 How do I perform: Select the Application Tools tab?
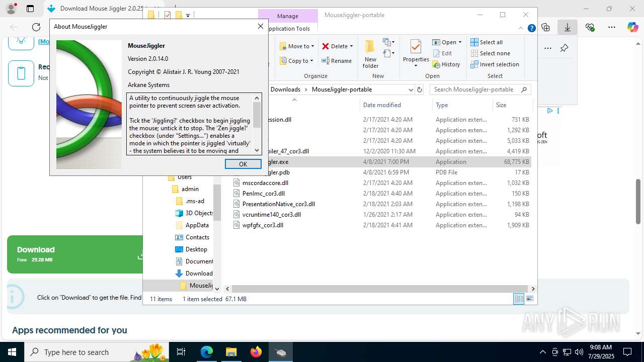288,29
